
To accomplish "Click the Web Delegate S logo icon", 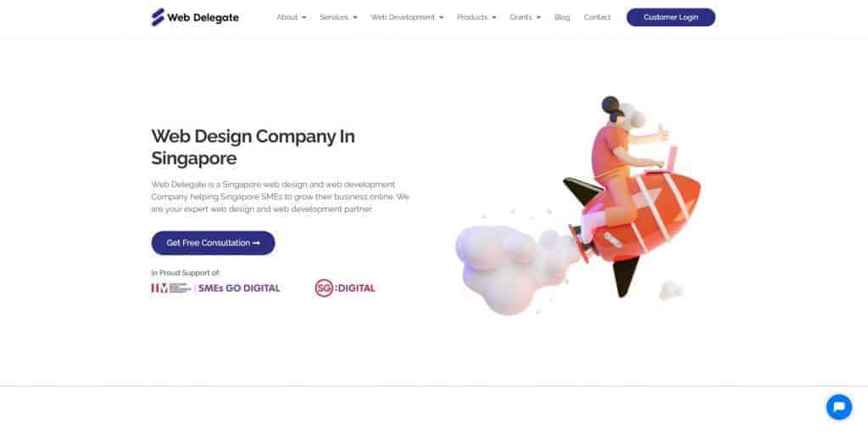I will click(158, 17).
